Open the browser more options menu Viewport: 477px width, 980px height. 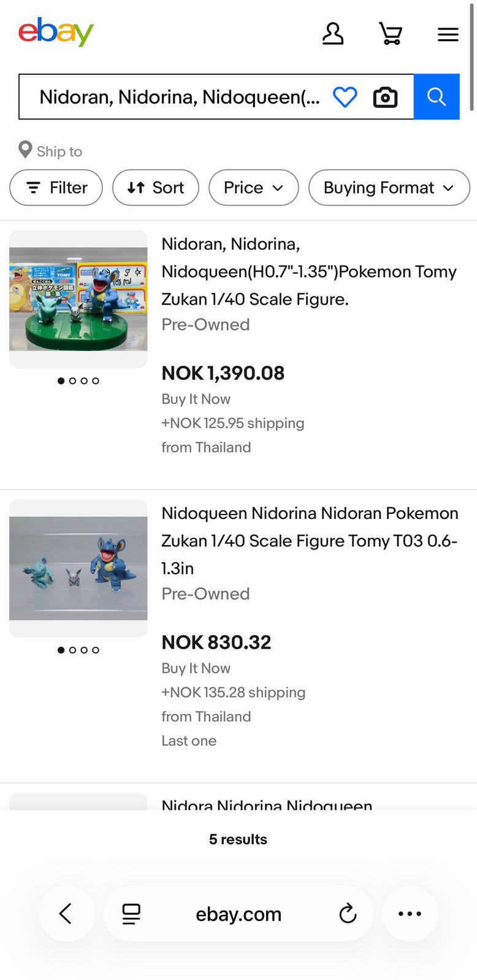410,913
